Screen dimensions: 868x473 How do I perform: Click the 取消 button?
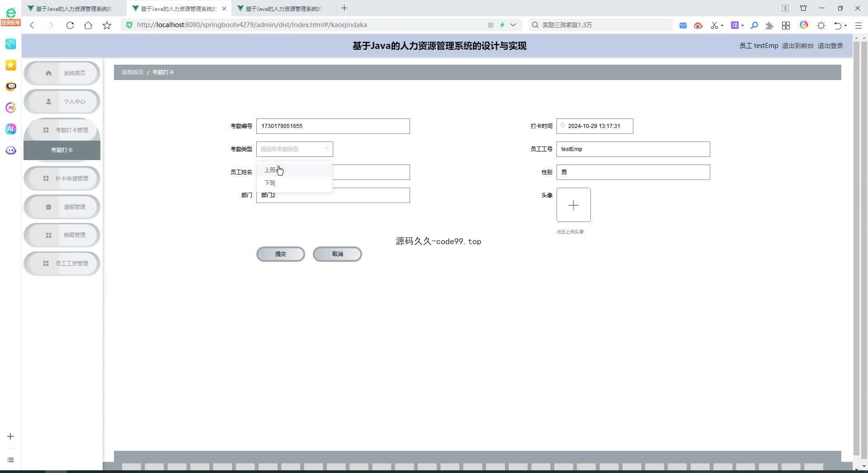click(x=337, y=254)
